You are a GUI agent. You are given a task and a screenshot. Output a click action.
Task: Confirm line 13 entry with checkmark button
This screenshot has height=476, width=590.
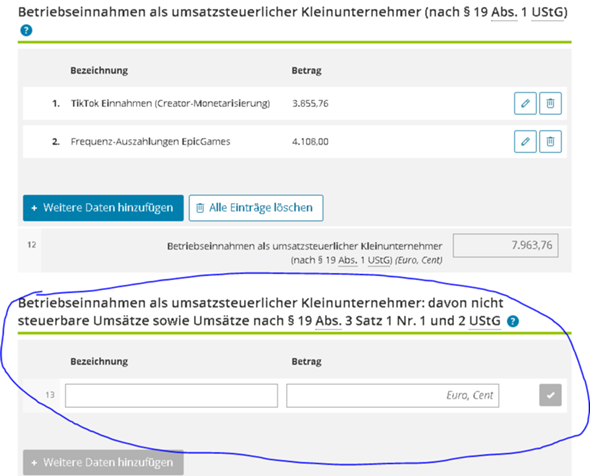(550, 395)
